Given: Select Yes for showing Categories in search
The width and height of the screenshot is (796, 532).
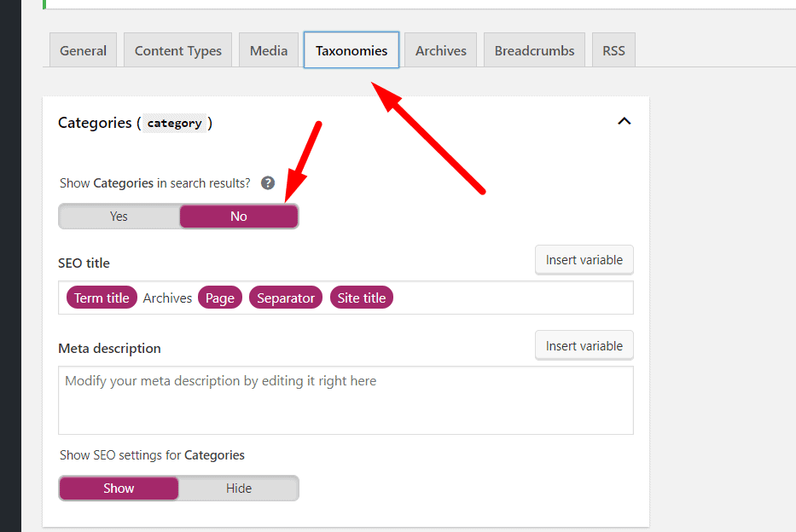Looking at the screenshot, I should click(119, 217).
